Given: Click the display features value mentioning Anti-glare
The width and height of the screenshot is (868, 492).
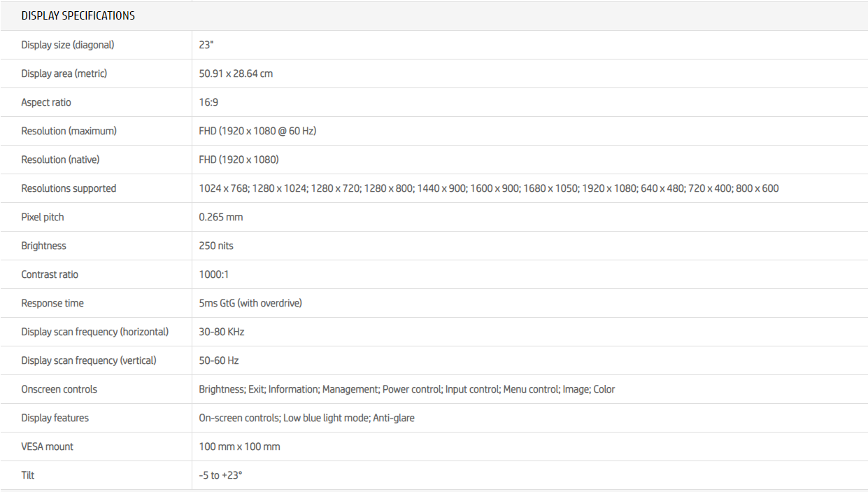Looking at the screenshot, I should click(x=306, y=418).
